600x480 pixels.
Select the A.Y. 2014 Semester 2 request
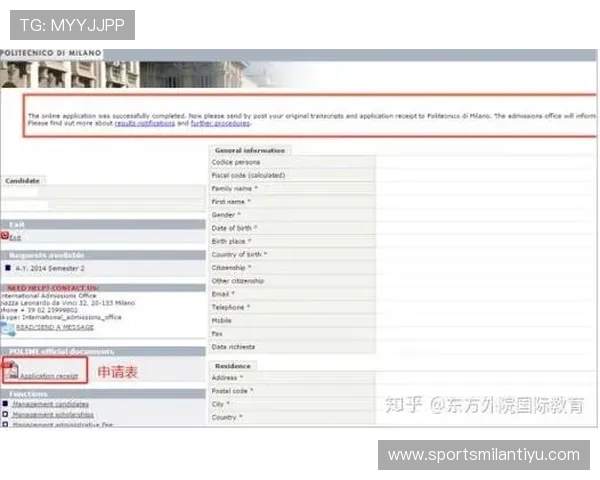[x=50, y=268]
